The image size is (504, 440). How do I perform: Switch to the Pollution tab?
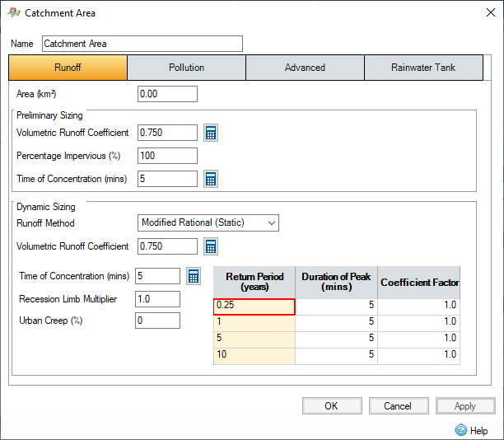tap(186, 68)
